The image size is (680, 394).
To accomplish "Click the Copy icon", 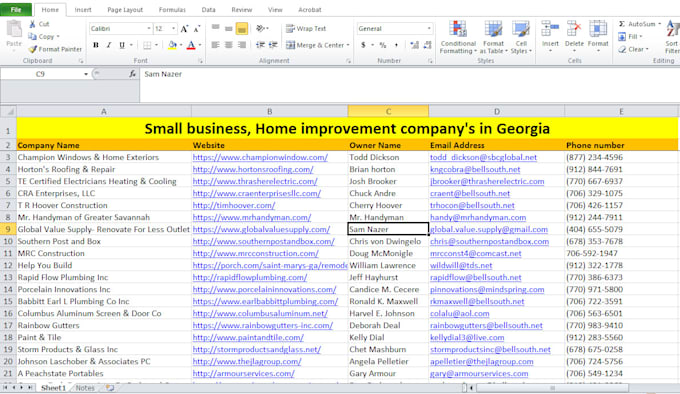I will pyautogui.click(x=33, y=36).
